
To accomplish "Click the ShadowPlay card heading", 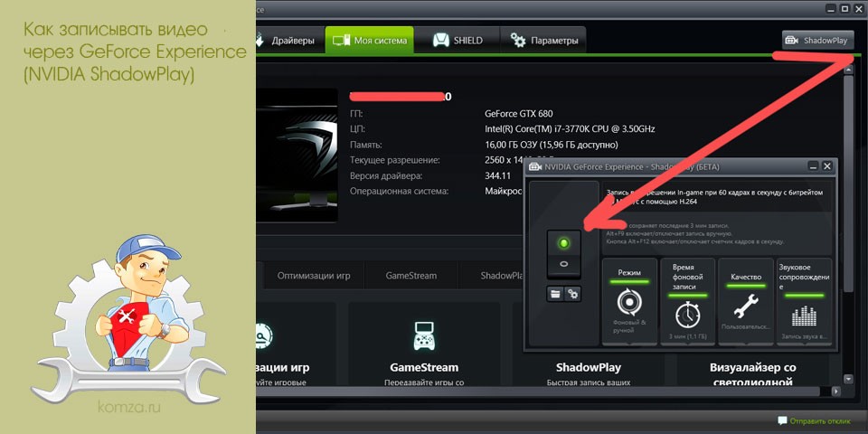I will (588, 368).
